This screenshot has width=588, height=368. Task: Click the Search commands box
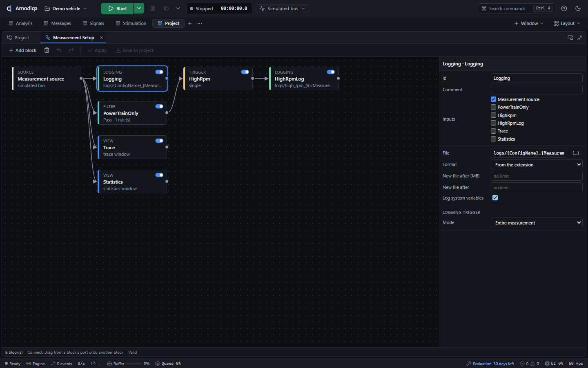click(x=517, y=9)
